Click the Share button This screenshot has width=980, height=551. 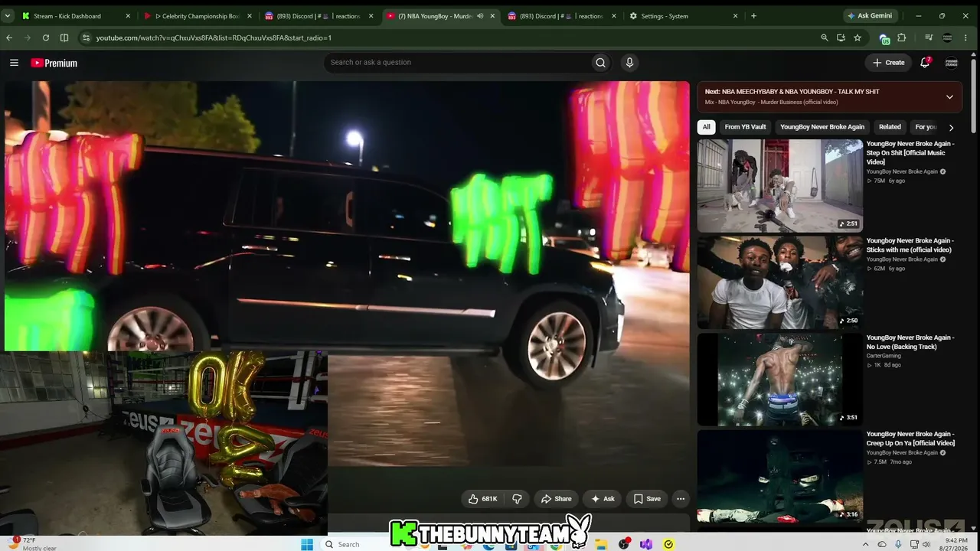pos(556,499)
